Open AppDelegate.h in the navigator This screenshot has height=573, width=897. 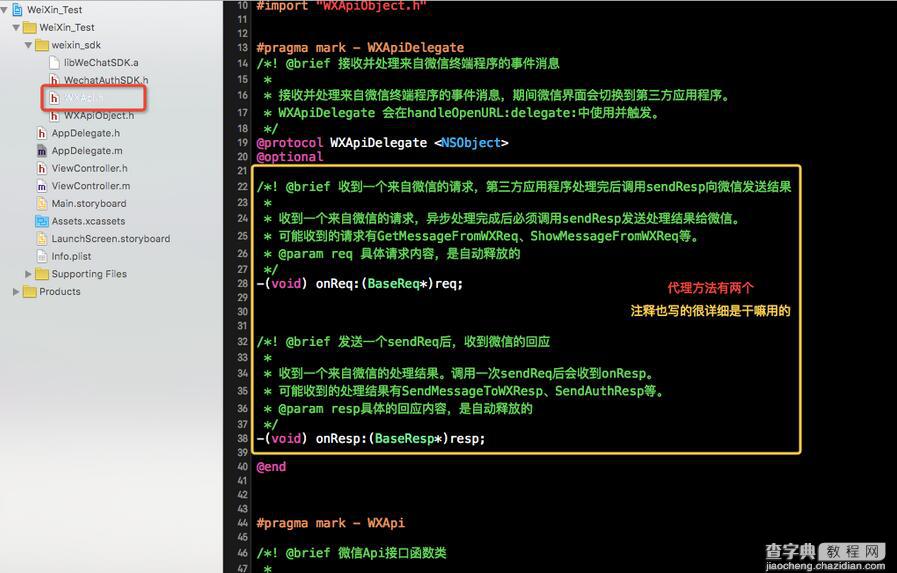click(86, 133)
